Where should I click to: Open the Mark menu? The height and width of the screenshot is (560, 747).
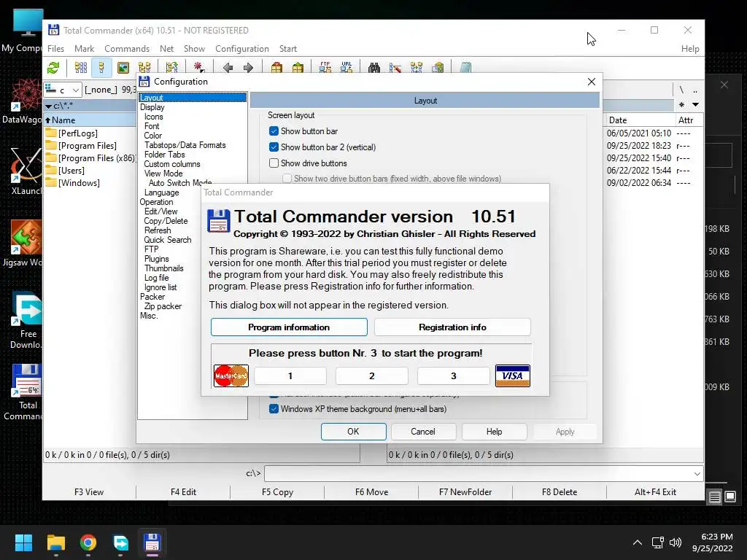85,49
